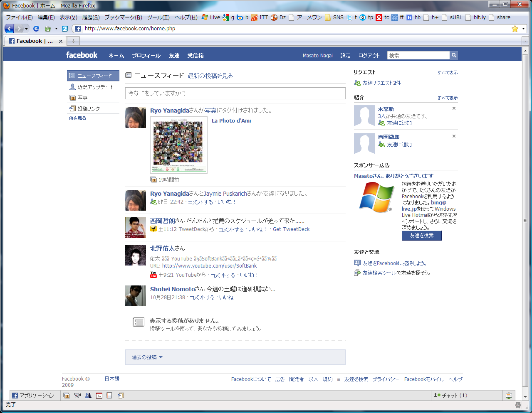Click the Windows logo ad image
The image size is (532, 413).
376,197
